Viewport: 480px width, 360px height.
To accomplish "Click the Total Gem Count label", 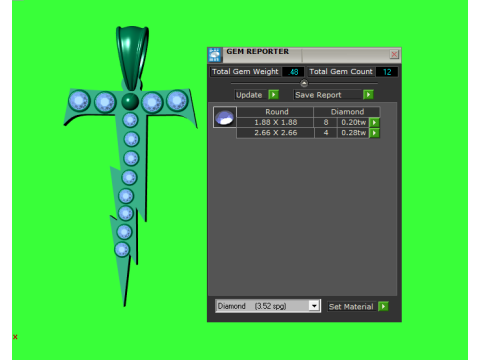I will click(341, 72).
